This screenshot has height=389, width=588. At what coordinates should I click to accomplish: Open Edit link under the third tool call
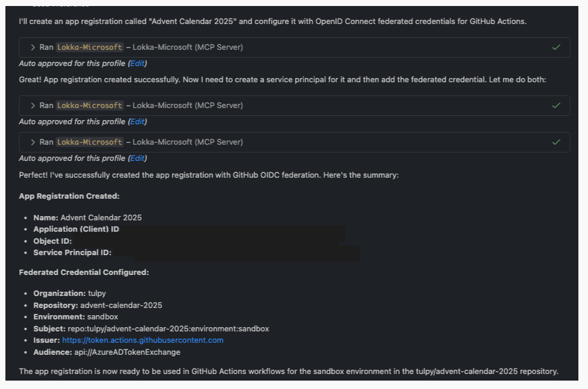pos(137,158)
